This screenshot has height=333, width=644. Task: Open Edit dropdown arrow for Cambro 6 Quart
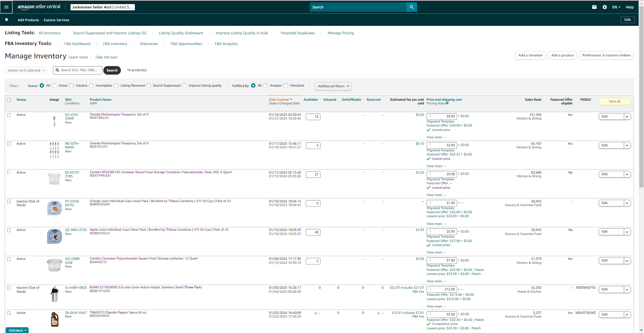coord(627,174)
